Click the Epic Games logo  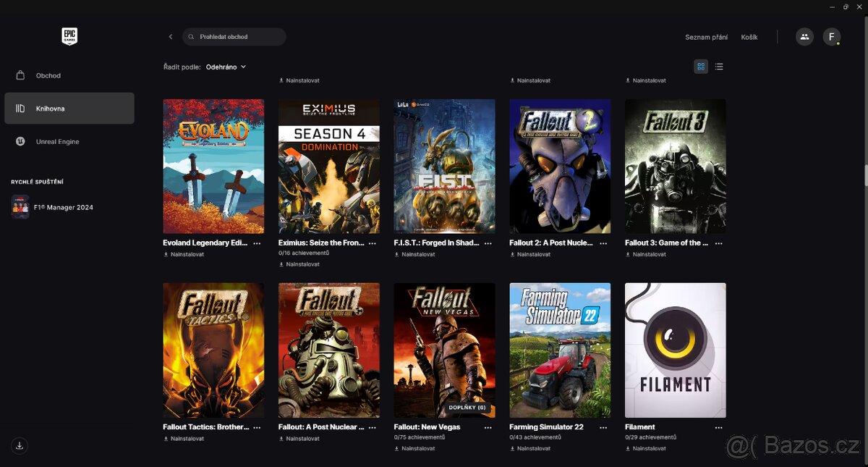coord(69,36)
